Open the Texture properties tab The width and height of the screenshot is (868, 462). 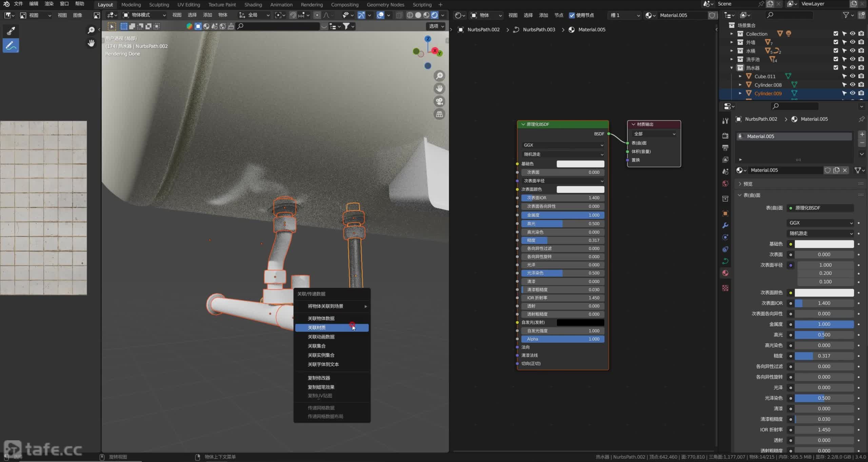click(725, 288)
